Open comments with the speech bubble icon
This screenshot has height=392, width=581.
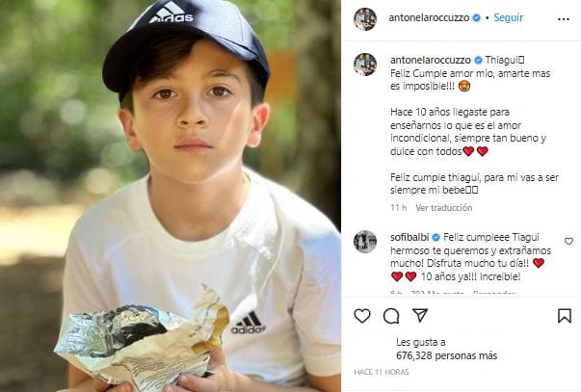coord(391,316)
